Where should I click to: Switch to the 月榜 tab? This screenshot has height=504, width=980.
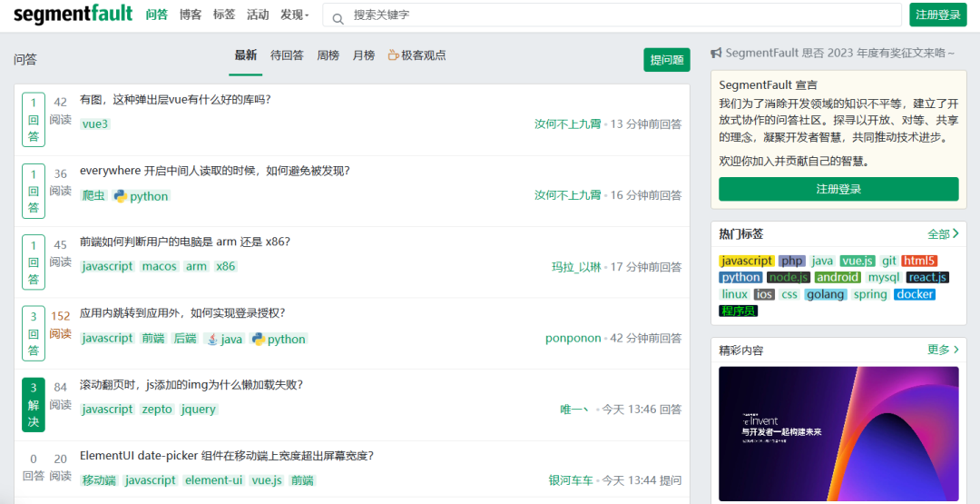tap(364, 55)
